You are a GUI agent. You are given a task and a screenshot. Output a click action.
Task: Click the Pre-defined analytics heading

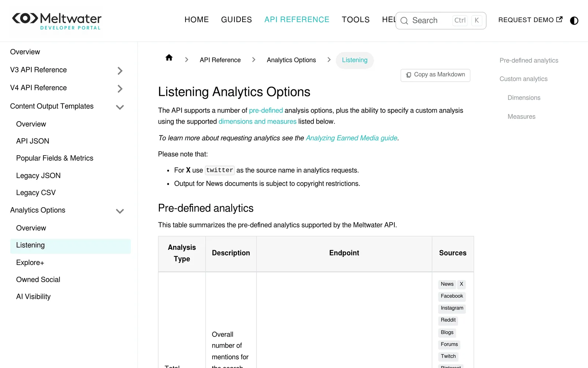coord(206,208)
